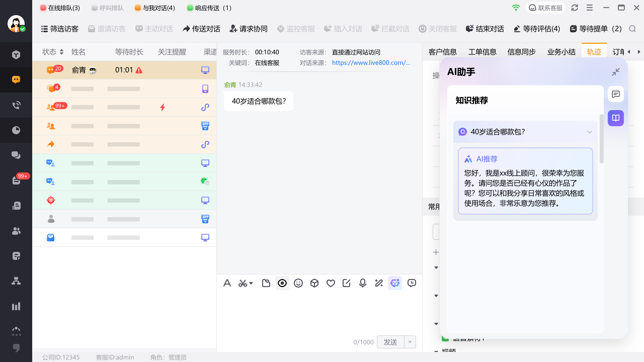
Task: Switch to 工单信息 tab
Action: pyautogui.click(x=482, y=52)
